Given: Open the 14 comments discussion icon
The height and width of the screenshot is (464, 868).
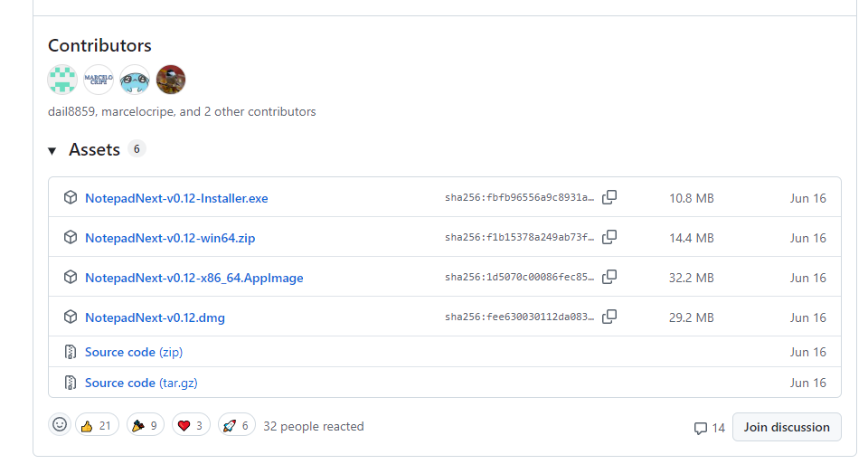Looking at the screenshot, I should (x=709, y=428).
